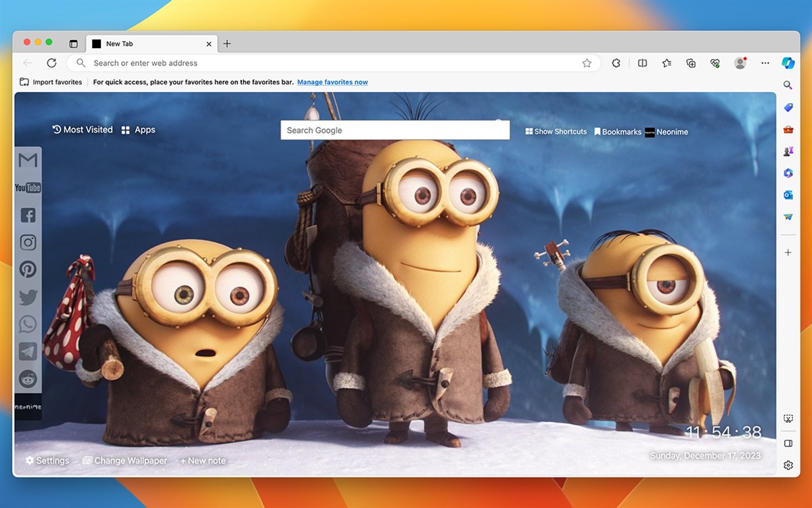Expand the Apps menu
The width and height of the screenshot is (812, 508).
(138, 130)
